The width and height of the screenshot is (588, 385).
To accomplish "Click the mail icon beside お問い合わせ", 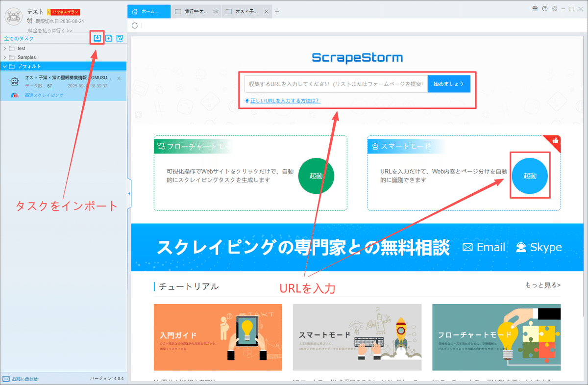I will click(6, 379).
